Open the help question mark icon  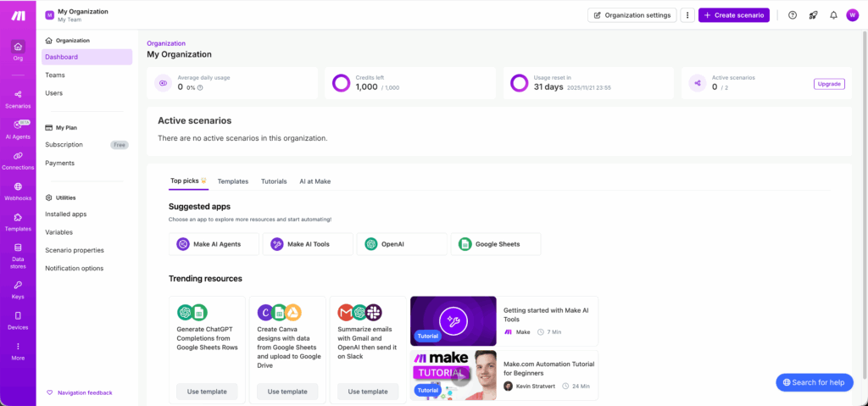[x=793, y=15]
